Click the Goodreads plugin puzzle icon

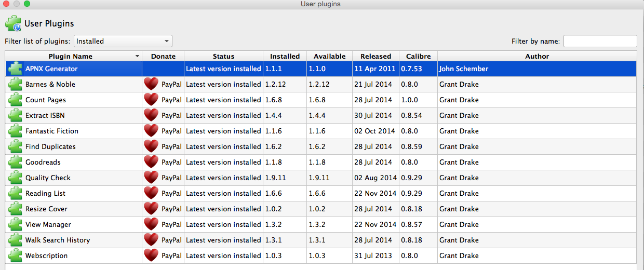(16, 162)
